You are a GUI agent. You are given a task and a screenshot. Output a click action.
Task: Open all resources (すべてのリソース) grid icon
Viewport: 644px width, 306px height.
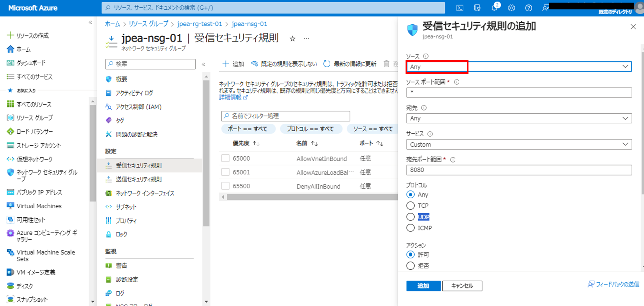(10, 104)
